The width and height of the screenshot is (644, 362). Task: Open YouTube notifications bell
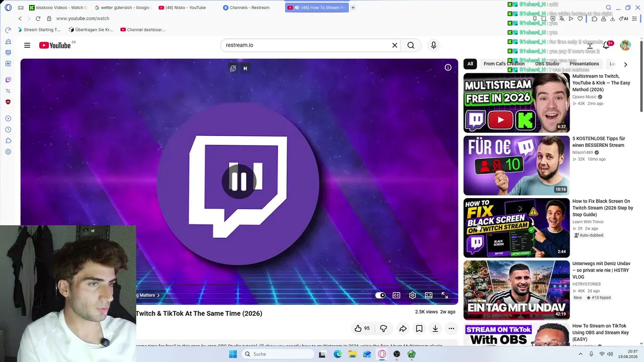point(606,45)
